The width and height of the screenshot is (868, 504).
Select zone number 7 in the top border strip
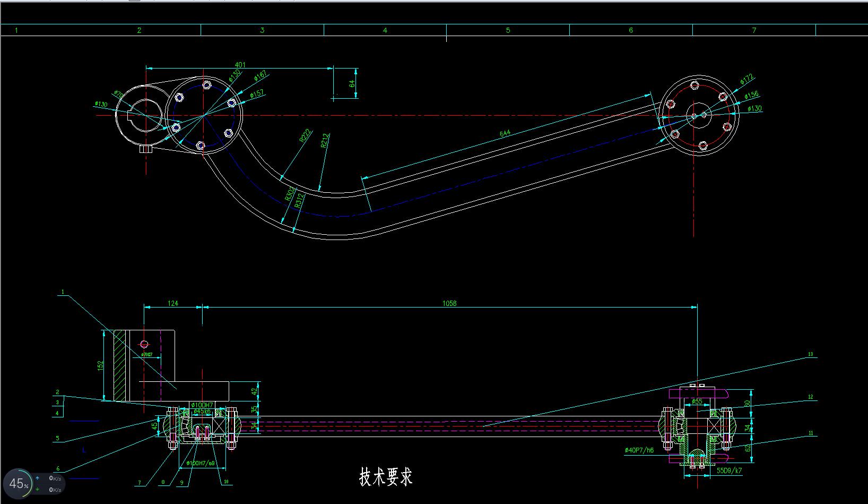(x=754, y=30)
